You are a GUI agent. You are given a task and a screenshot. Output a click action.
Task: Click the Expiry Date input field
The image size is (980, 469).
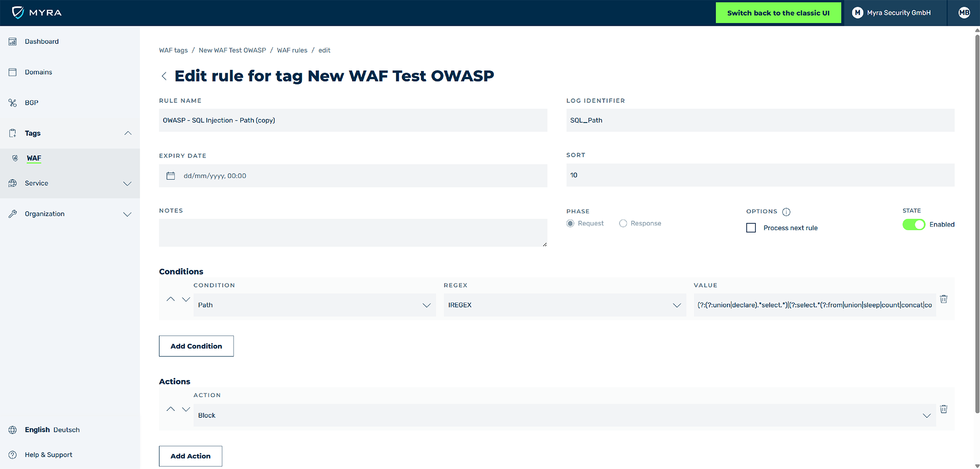[353, 176]
